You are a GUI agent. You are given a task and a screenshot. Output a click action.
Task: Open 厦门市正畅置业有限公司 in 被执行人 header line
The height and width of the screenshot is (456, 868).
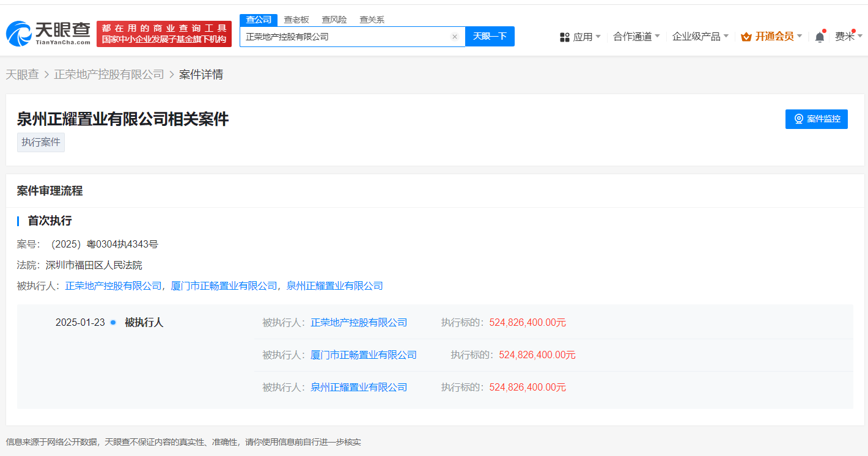[224, 285]
